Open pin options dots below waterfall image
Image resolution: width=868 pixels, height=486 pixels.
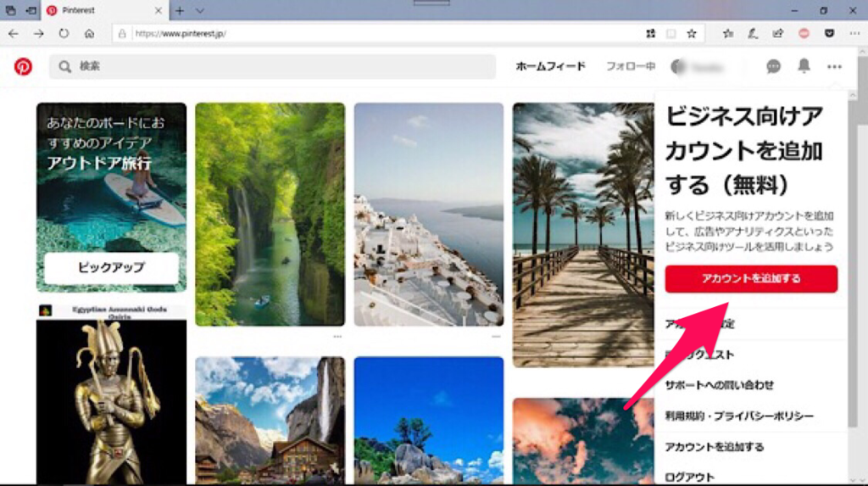click(337, 337)
